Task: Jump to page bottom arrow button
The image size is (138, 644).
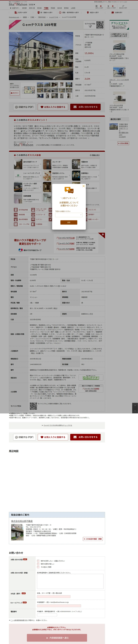Action: point(135,411)
